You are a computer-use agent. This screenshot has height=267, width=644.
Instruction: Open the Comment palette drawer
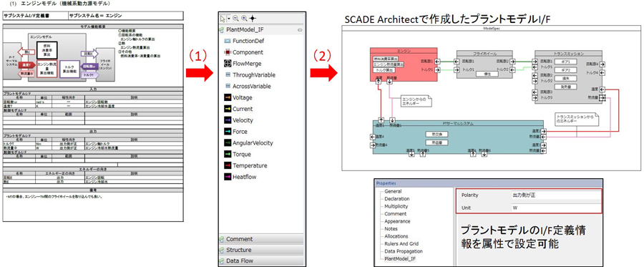point(261,239)
